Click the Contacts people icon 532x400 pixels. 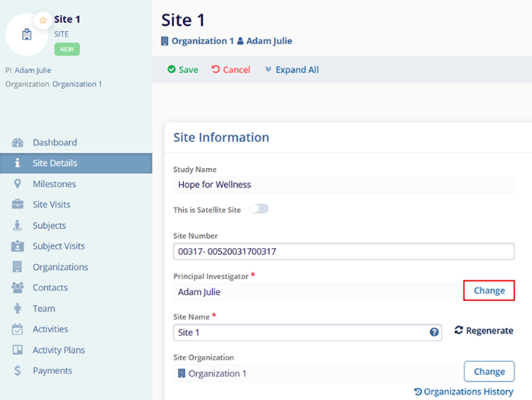tap(17, 288)
